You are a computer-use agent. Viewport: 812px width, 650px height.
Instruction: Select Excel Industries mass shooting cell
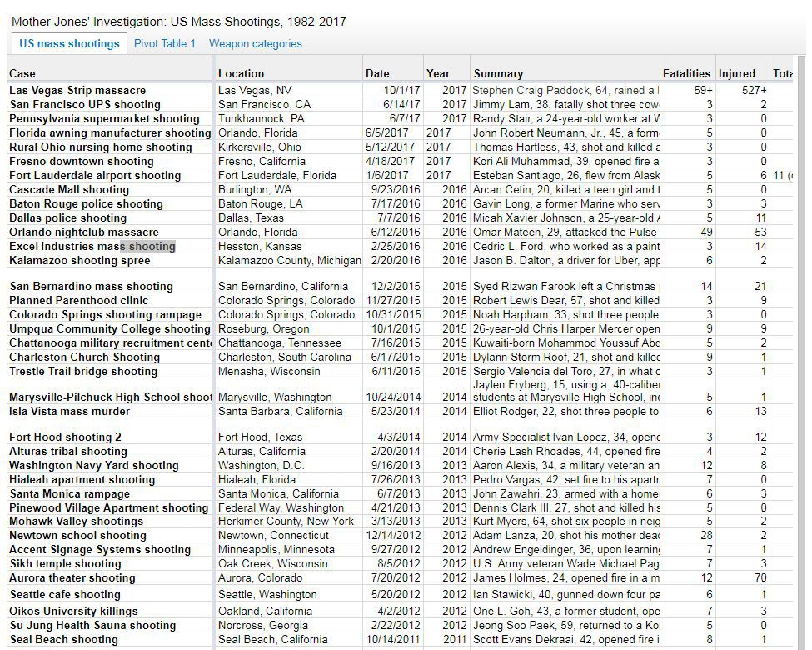pyautogui.click(x=110, y=246)
